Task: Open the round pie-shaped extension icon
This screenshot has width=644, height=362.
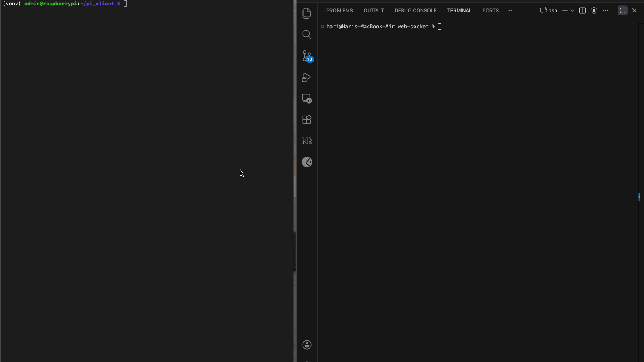Action: tap(306, 162)
